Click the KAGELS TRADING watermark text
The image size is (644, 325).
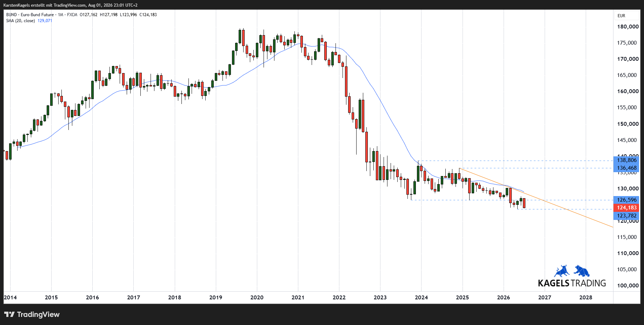click(x=572, y=283)
